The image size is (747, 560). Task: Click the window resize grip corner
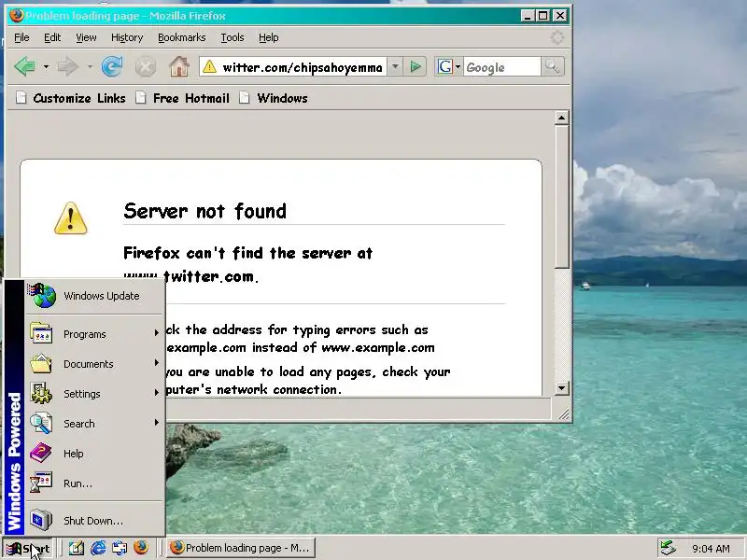(564, 414)
